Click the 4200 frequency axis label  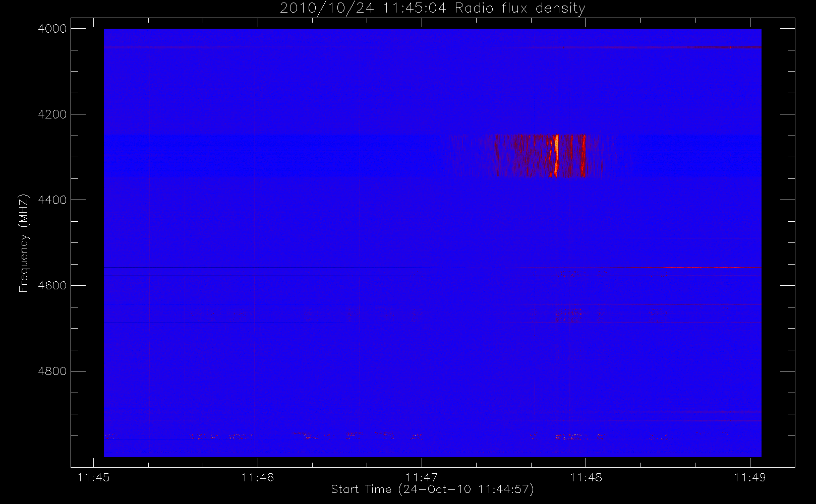click(x=52, y=114)
